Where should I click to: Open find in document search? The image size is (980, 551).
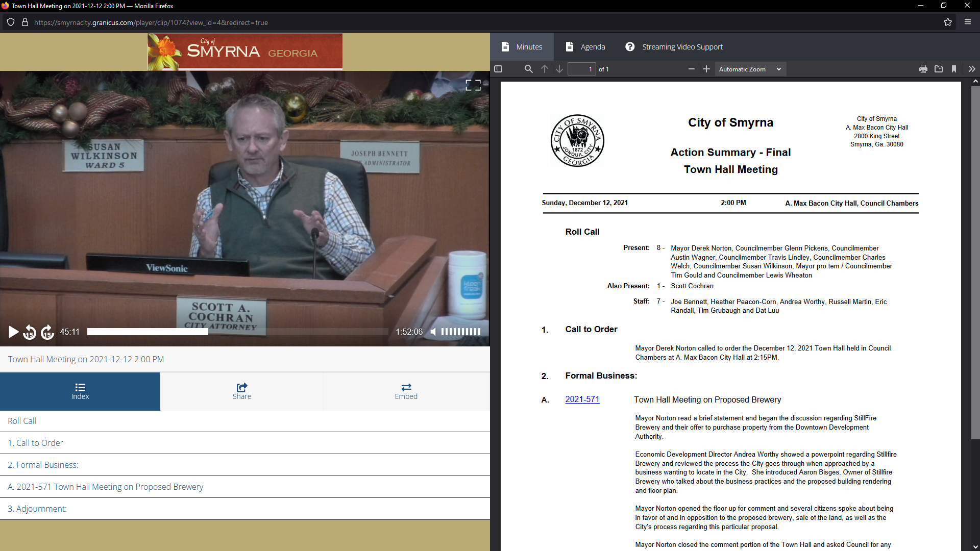coord(528,69)
